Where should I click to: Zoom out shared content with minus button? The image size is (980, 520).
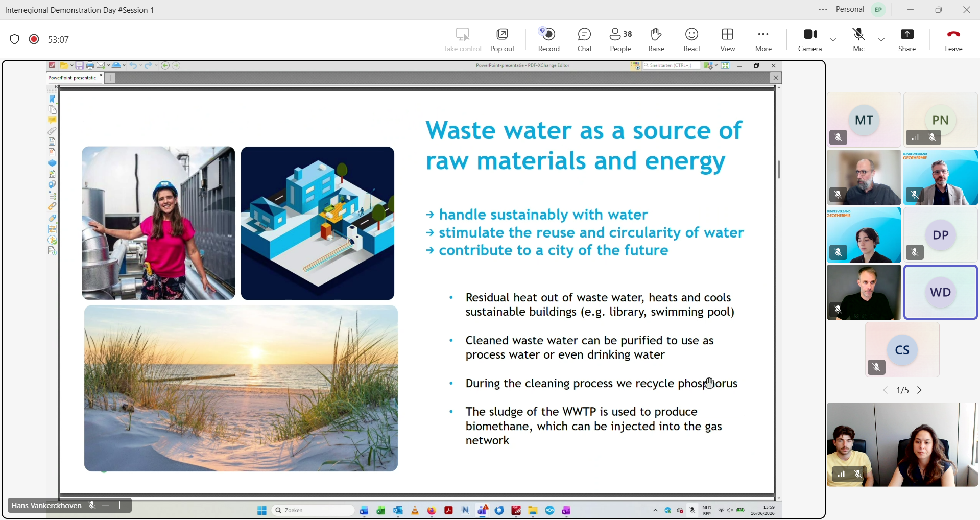pyautogui.click(x=105, y=505)
